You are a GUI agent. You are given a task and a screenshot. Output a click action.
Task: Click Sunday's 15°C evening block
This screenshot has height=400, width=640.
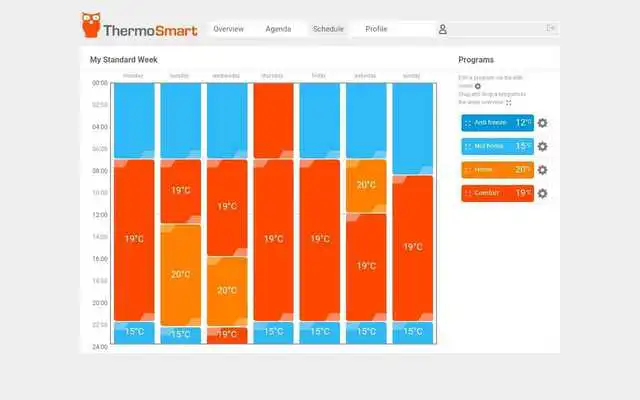tap(413, 333)
